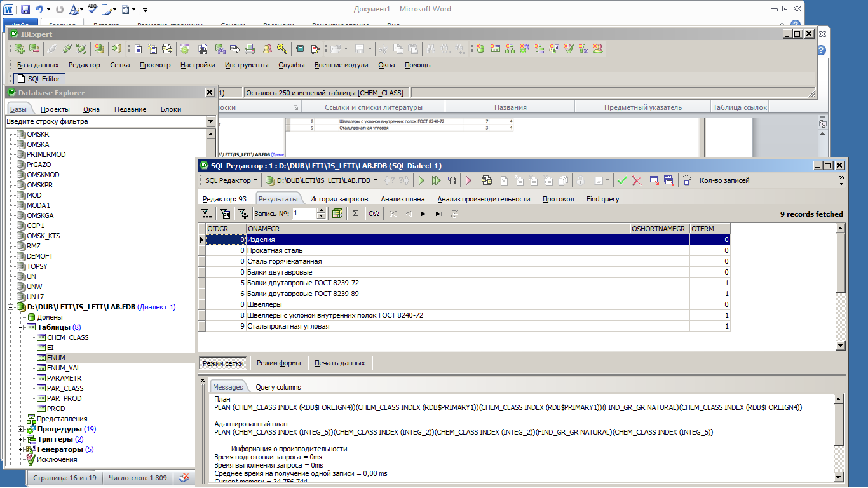Click the filter funnel icon in results toolbar
Screen dimensions: 868x488
click(x=206, y=213)
